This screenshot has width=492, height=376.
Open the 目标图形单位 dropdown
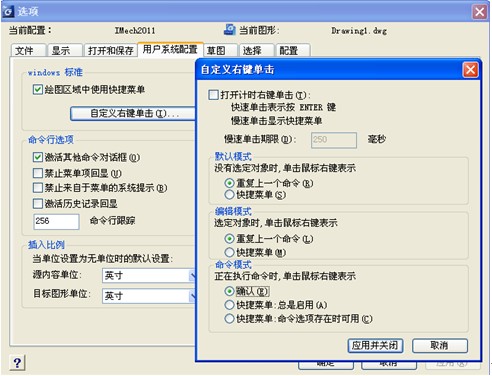click(149, 296)
